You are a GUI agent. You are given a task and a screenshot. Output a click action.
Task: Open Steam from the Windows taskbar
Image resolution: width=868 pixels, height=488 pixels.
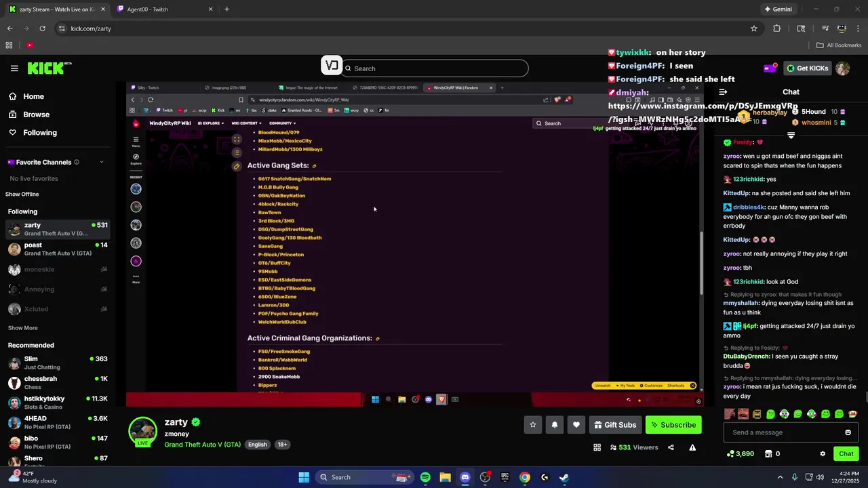[564, 477]
